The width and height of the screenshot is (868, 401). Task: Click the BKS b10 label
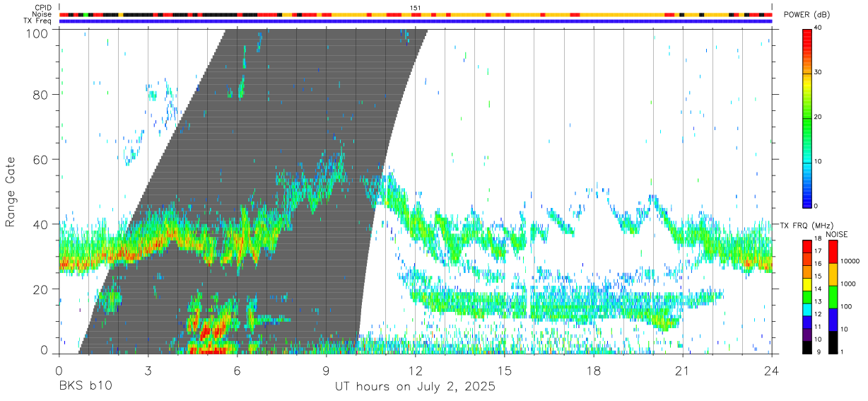click(86, 386)
